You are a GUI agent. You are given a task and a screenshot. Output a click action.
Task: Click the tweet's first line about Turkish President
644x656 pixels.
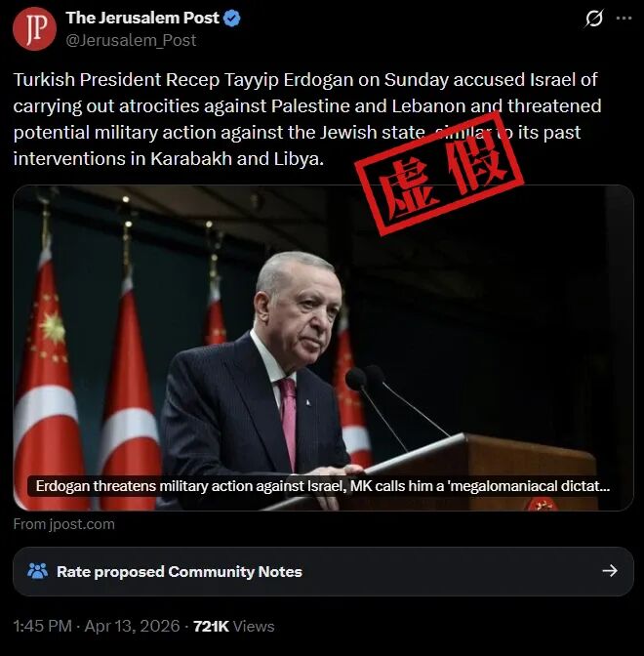(x=305, y=80)
